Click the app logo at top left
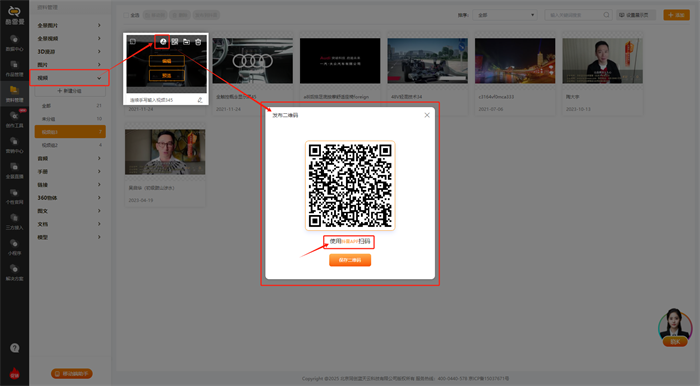The image size is (700, 386). (15, 15)
